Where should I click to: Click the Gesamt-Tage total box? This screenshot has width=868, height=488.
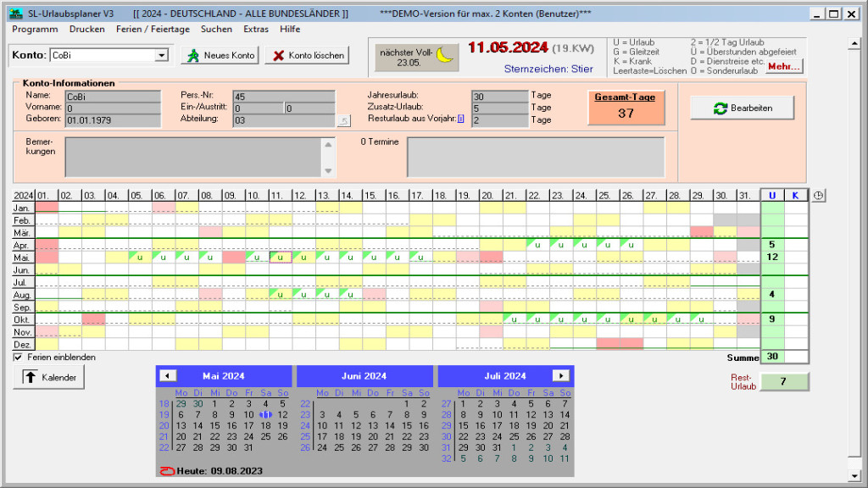[626, 108]
